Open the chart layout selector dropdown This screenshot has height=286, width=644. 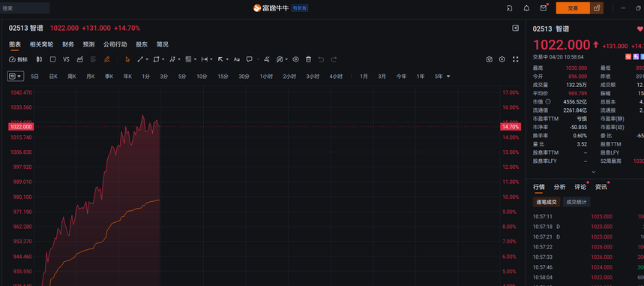click(16, 76)
